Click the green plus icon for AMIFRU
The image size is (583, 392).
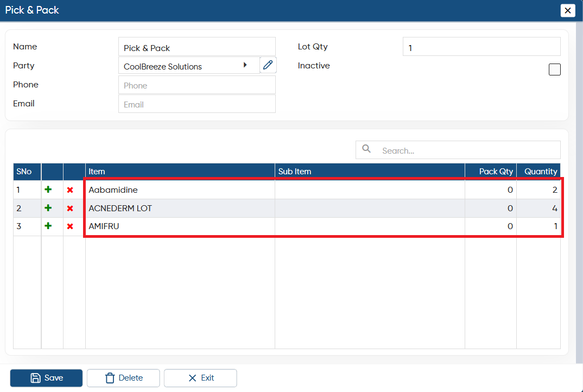(48, 226)
